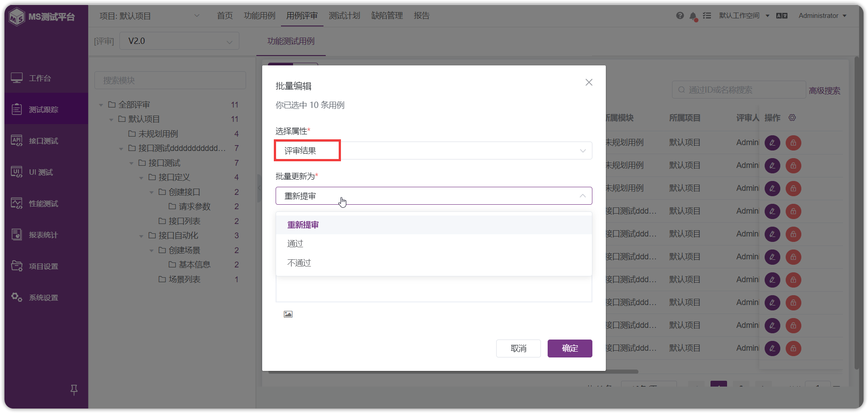
Task: Open the task list icon beside bell
Action: (707, 16)
